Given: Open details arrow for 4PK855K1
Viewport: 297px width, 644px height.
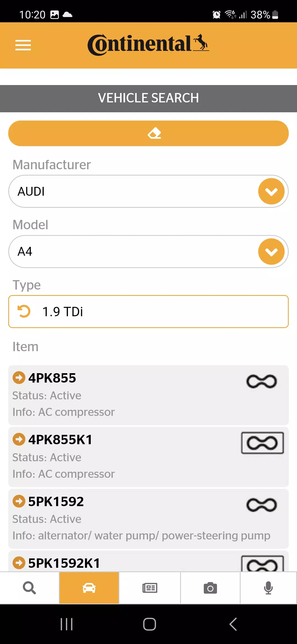Looking at the screenshot, I should point(19,439).
